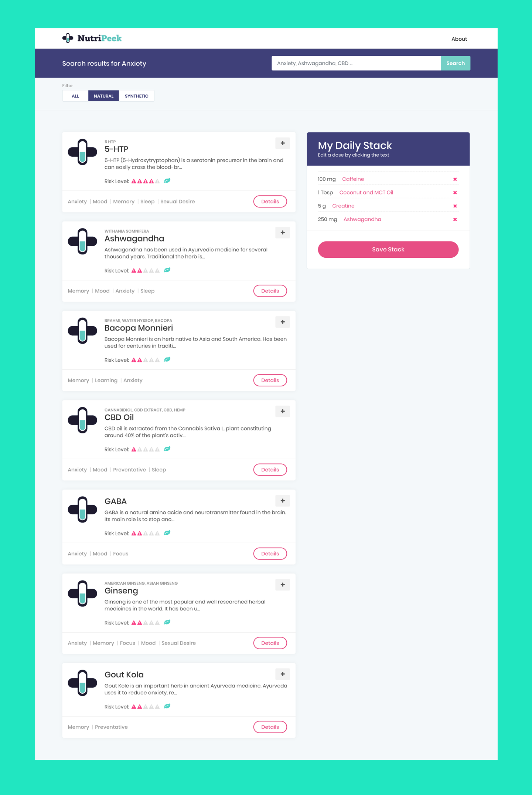Switch filter to SYNTHETIC
Screen dimensions: 532x795
coord(136,96)
